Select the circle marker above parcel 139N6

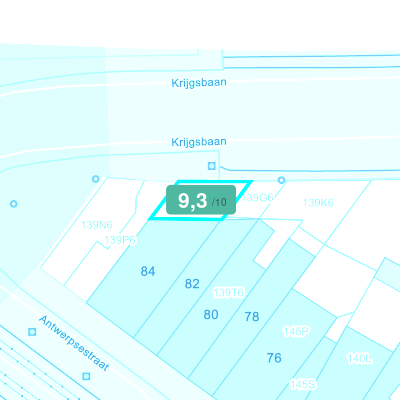(96, 179)
